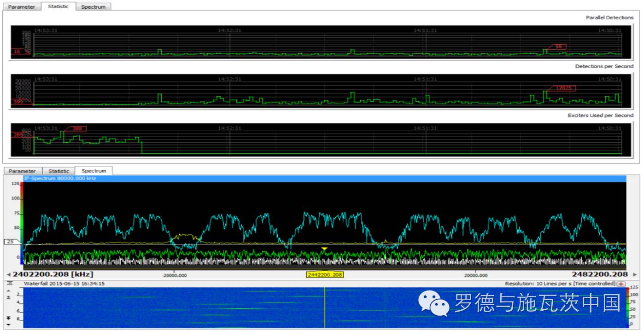
Task: Click the waterfall single up arrow
Action: [x=8, y=290]
